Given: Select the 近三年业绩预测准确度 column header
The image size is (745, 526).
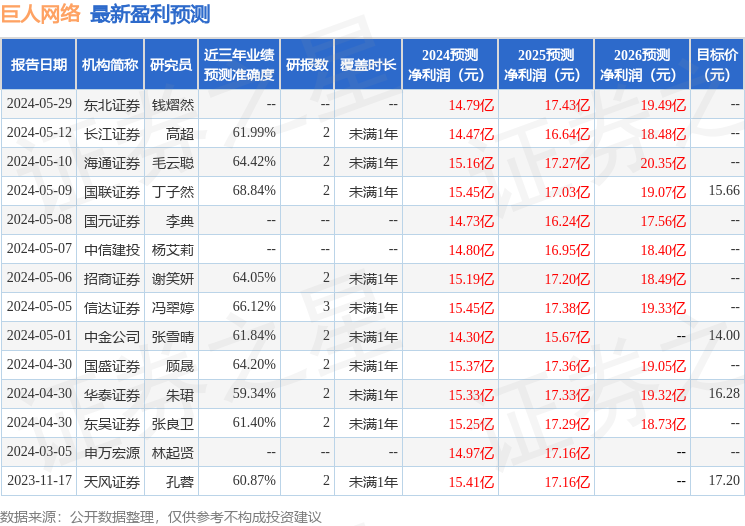Looking at the screenshot, I should pyautogui.click(x=239, y=65).
